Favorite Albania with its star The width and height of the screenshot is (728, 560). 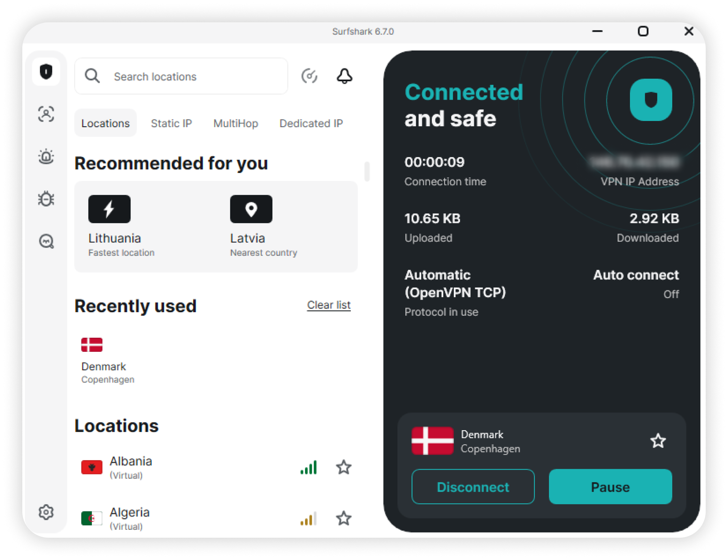[x=343, y=467]
